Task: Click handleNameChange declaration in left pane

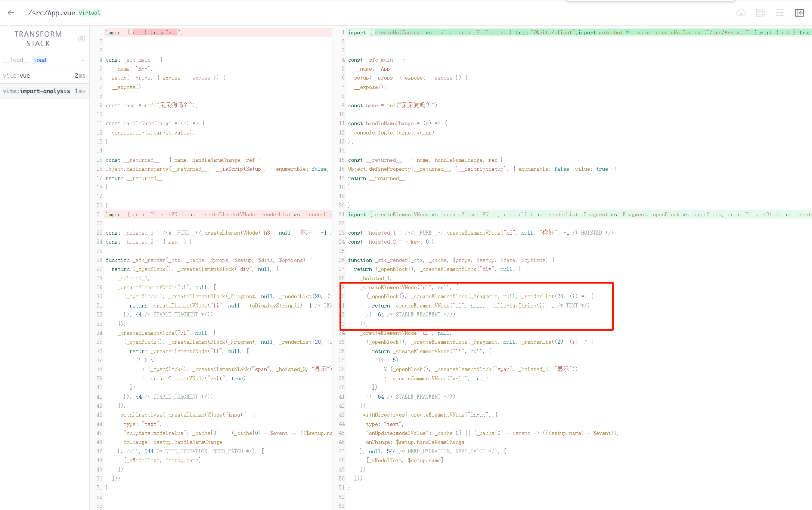Action: tap(147, 123)
